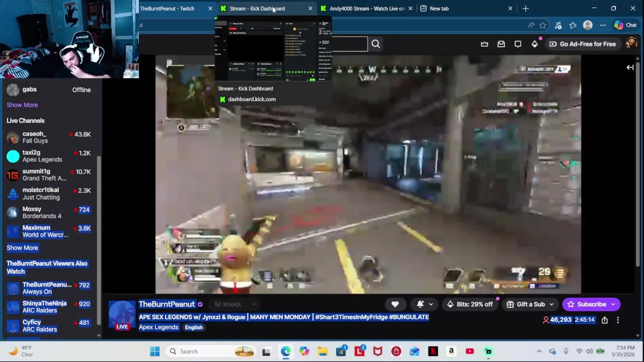Open Edge Favorites list icon

(573, 25)
